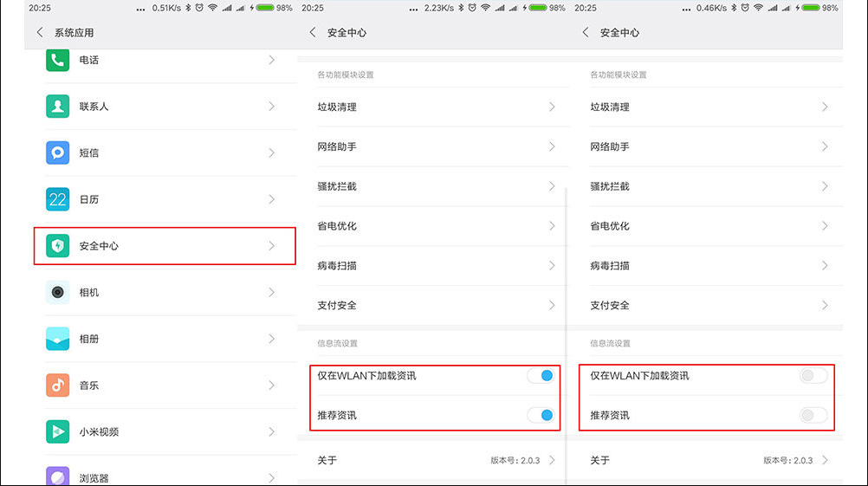Tap Wi-Fi icon in left status bar
Image resolution: width=868 pixels, height=486 pixels.
click(212, 8)
